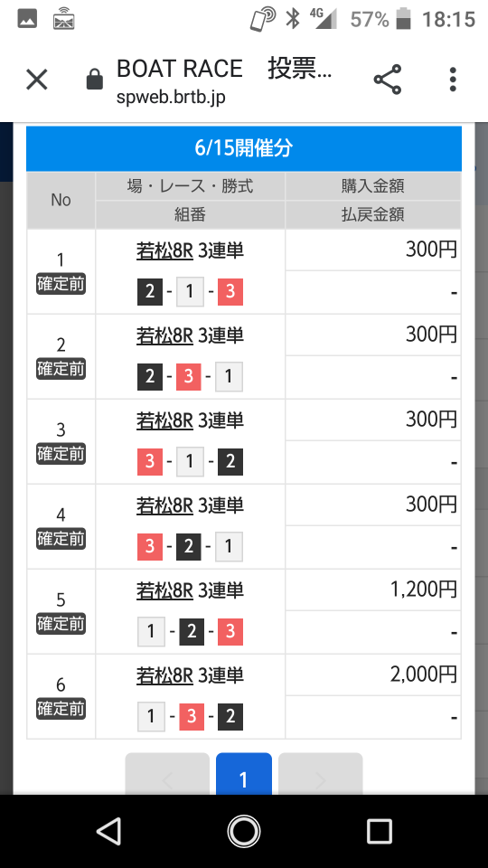The height and width of the screenshot is (868, 488).
Task: Tap the share icon in browser bar
Action: point(388,80)
